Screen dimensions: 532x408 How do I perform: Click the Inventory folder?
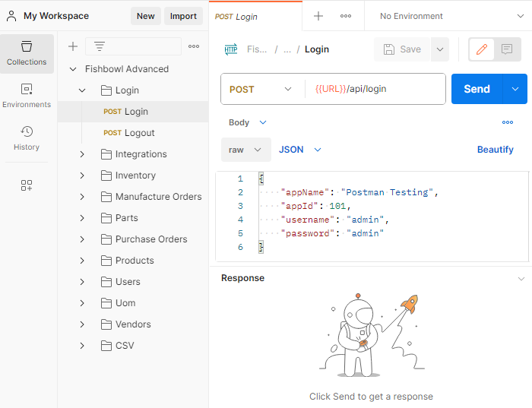click(x=128, y=176)
